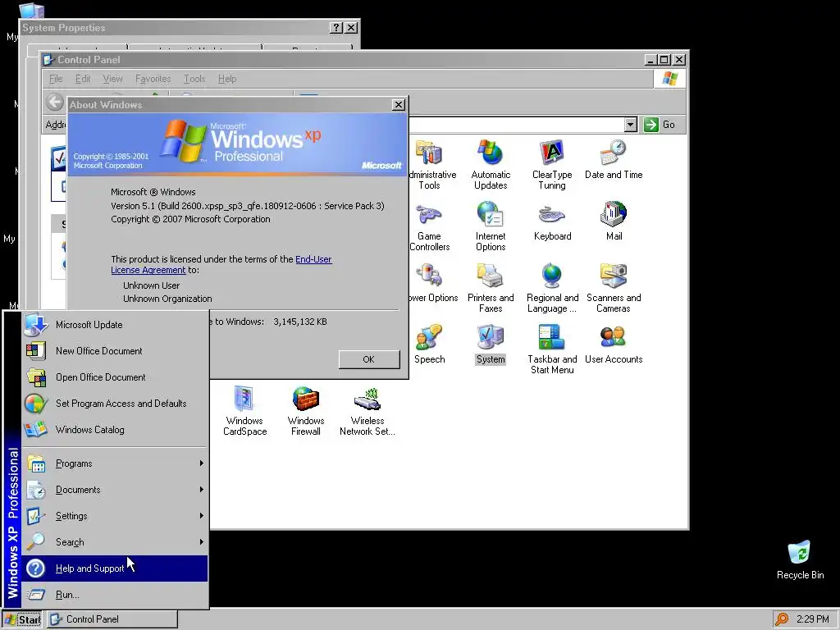The width and height of the screenshot is (840, 630).
Task: Expand the Search submenu
Action: [x=115, y=542]
